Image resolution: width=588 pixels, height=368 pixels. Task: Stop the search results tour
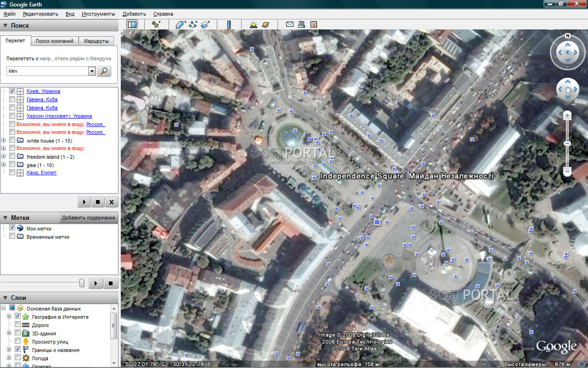click(98, 202)
